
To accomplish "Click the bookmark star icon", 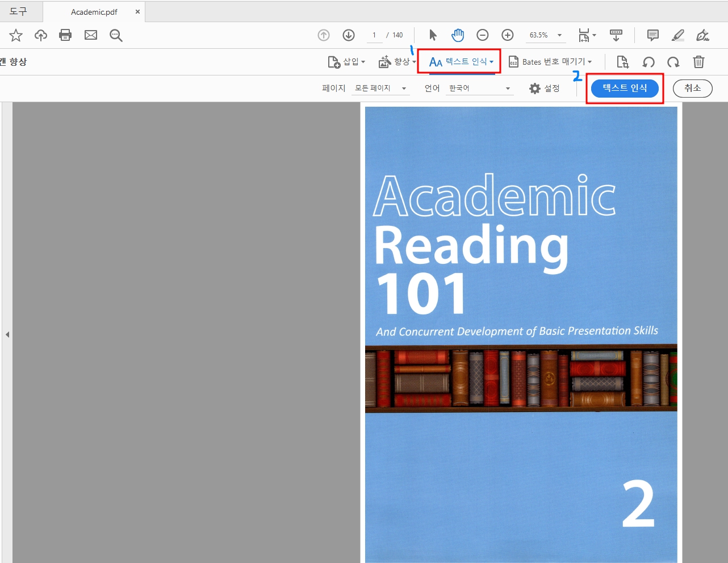I will pyautogui.click(x=16, y=35).
